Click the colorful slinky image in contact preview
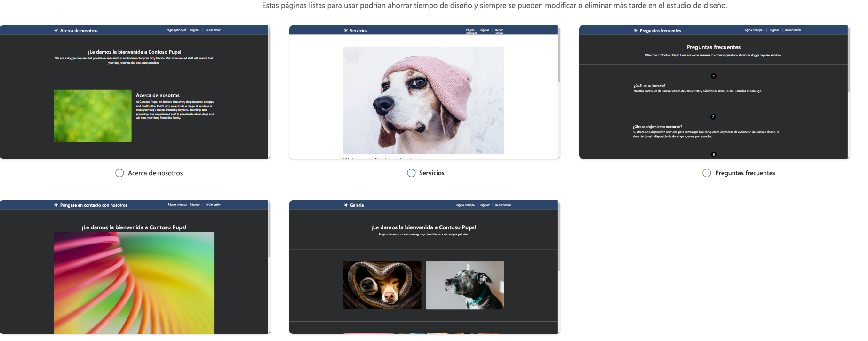Screen dimensions: 868x341 [134, 283]
